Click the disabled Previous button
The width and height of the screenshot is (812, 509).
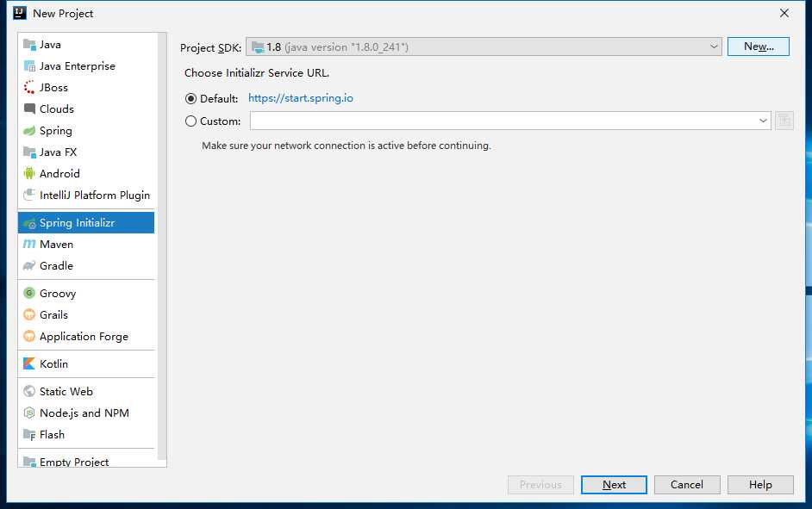[540, 485]
